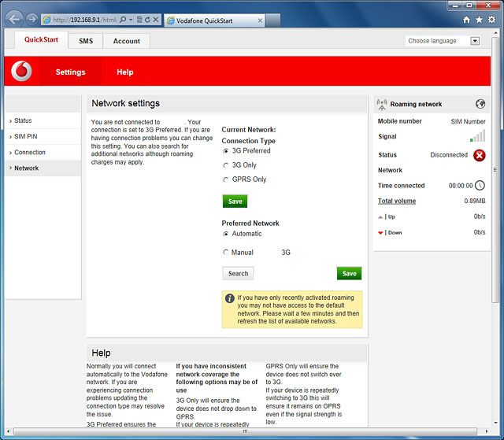Click the vertical scrollbar thumb

point(495,169)
